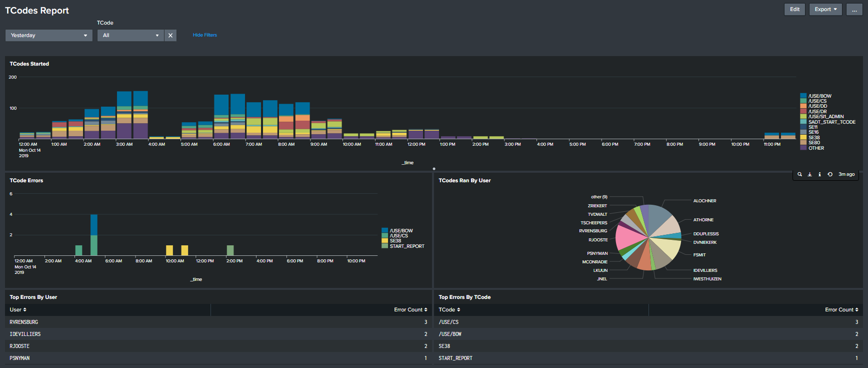Open TCodes Ran By User in search
Viewport: 868px width, 368px height.
pyautogui.click(x=799, y=174)
